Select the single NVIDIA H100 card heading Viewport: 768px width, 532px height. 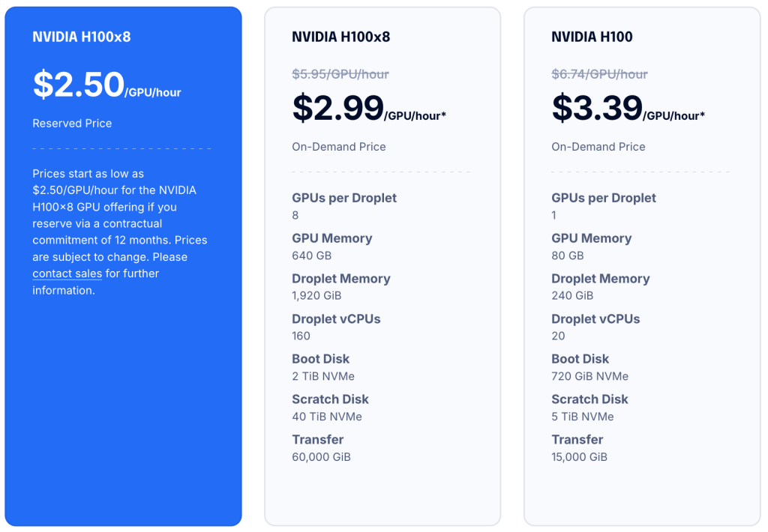pyautogui.click(x=592, y=37)
